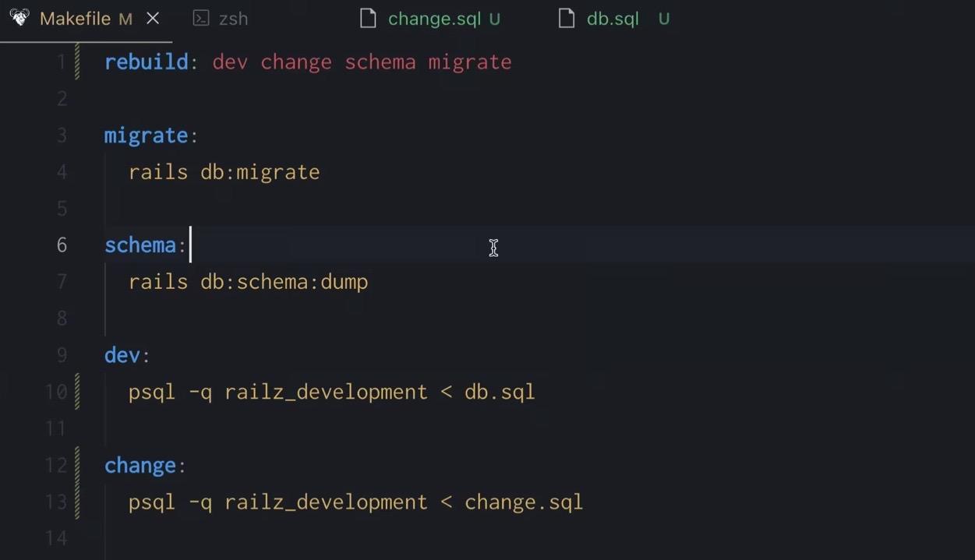Viewport: 975px width, 560px height.
Task: Open the change.sql tab
Action: (x=434, y=19)
